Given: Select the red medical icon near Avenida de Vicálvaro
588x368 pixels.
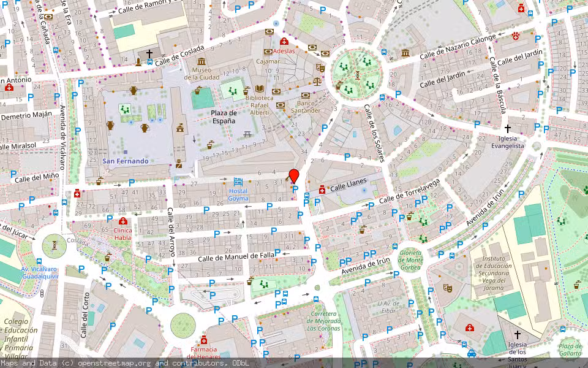Looking at the screenshot, I should [x=77, y=193].
